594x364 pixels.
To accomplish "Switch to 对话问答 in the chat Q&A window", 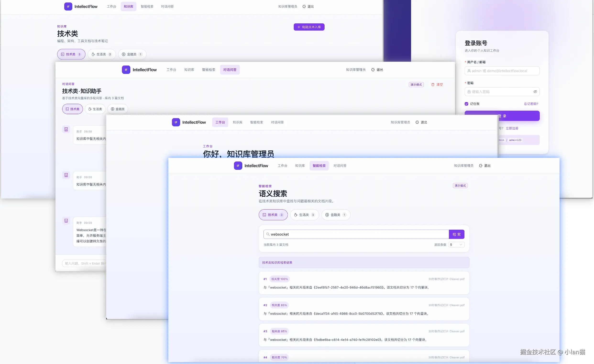I will click(230, 70).
